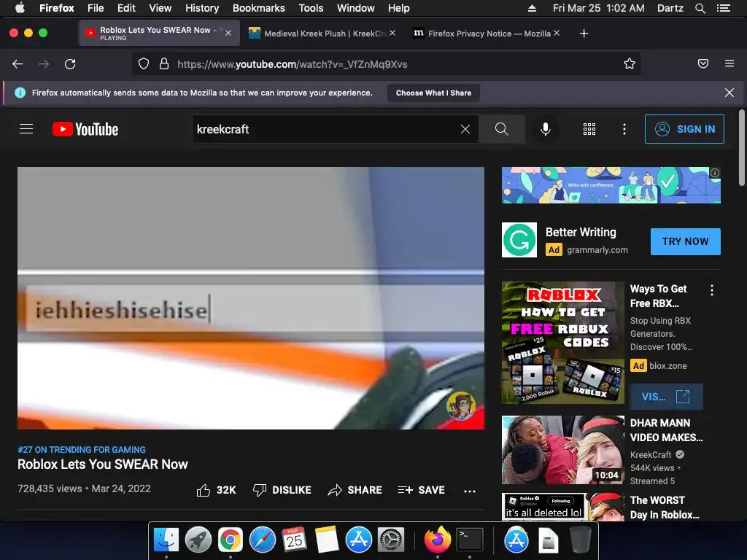747x560 pixels.
Task: Start voice search with the microphone
Action: point(546,129)
